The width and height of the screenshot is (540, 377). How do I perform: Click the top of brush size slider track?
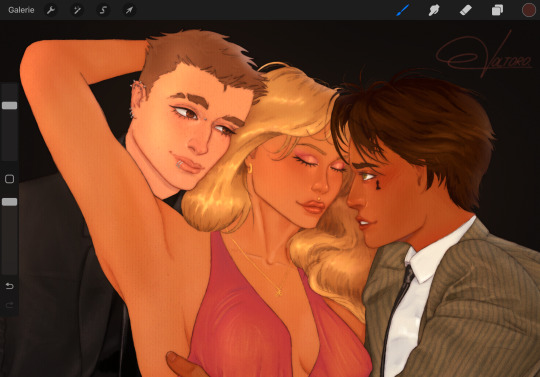(9, 91)
